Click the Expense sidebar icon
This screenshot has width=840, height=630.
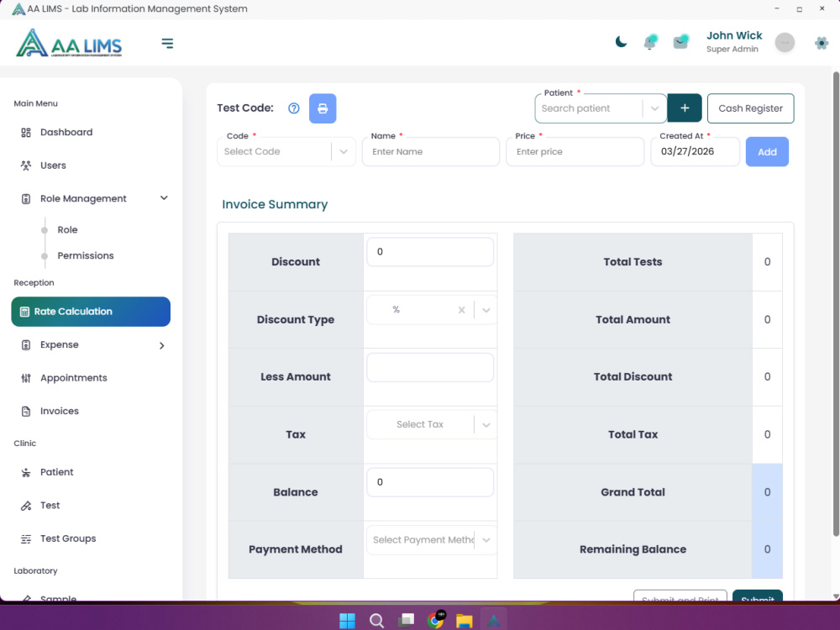(26, 345)
